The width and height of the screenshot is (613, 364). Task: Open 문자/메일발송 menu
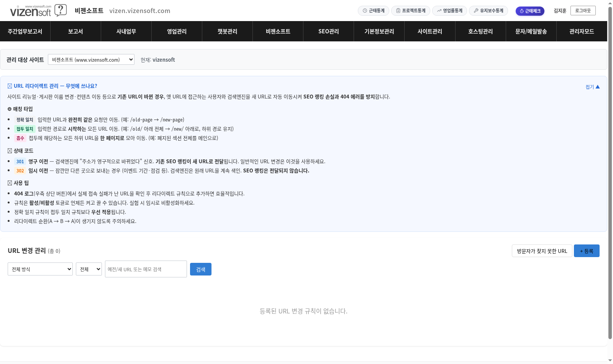[x=531, y=31]
